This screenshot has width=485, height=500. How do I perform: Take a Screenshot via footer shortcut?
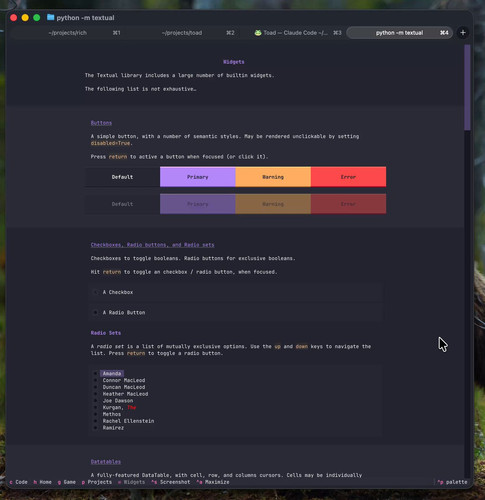[x=171, y=482]
